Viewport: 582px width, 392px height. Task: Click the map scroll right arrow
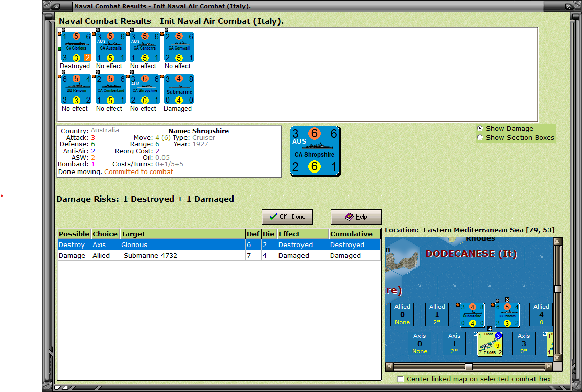[x=549, y=366]
